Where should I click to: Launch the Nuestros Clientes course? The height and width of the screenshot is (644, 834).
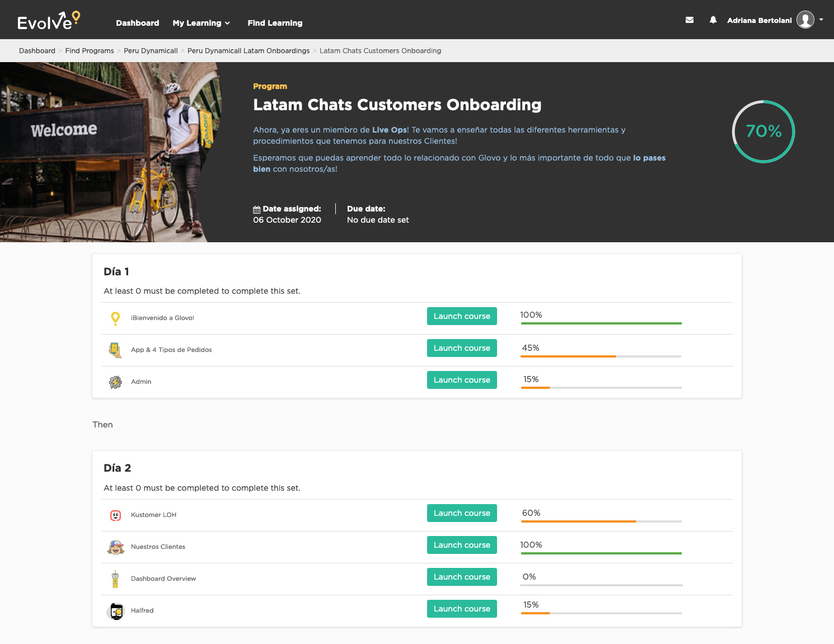(x=462, y=545)
